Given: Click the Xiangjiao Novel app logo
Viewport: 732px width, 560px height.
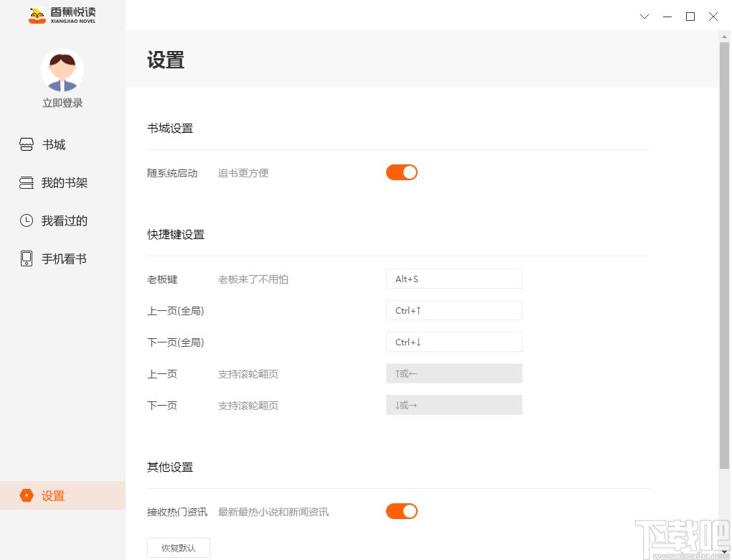Looking at the screenshot, I should click(62, 15).
